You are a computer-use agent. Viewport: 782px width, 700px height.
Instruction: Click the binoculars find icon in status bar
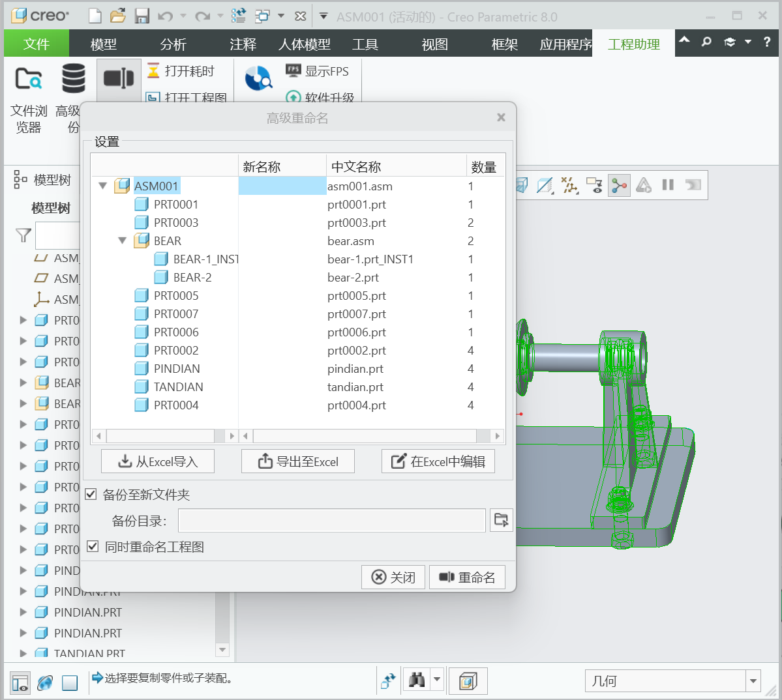pyautogui.click(x=417, y=680)
